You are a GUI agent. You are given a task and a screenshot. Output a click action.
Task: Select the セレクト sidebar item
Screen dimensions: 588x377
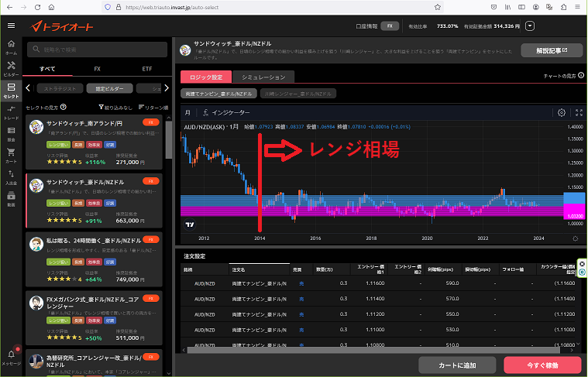pyautogui.click(x=12, y=91)
